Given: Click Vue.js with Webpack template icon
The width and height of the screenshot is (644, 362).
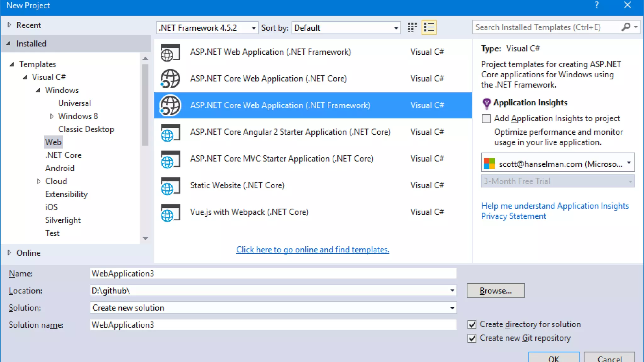Looking at the screenshot, I should tap(170, 212).
